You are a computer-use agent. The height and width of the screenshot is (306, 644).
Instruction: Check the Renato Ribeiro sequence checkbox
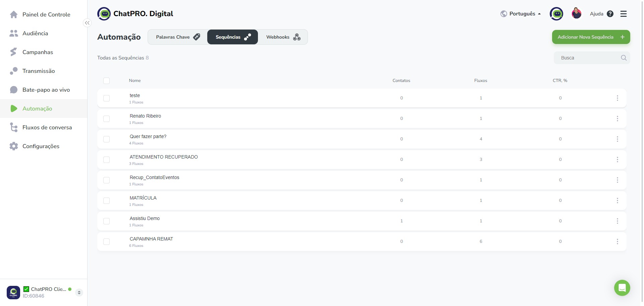pos(107,119)
